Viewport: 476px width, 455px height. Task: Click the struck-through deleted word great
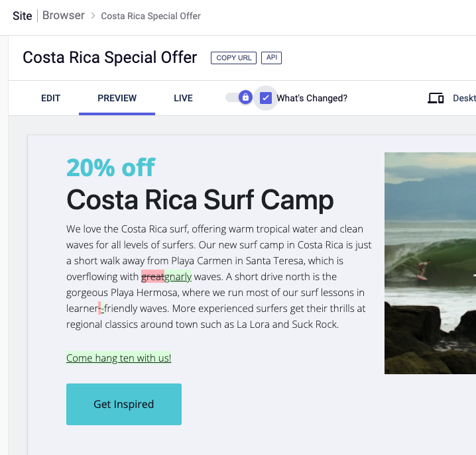coord(152,277)
